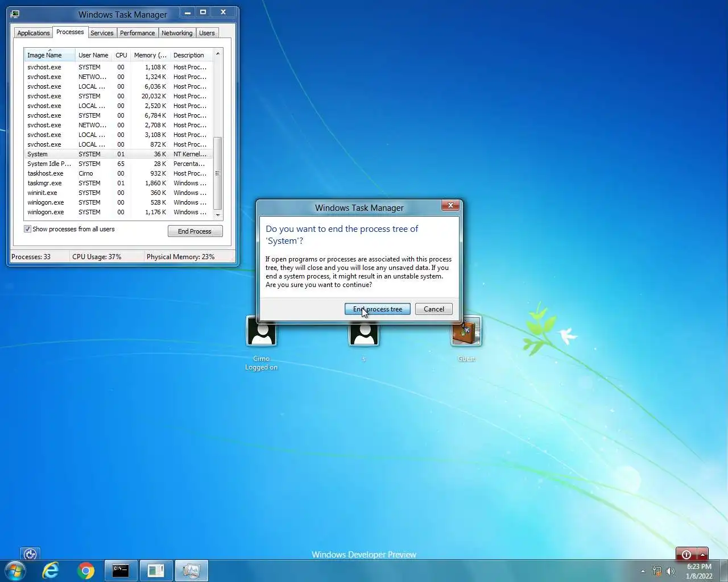Select the taskmgr.exe process row
728x582 pixels.
(x=118, y=183)
